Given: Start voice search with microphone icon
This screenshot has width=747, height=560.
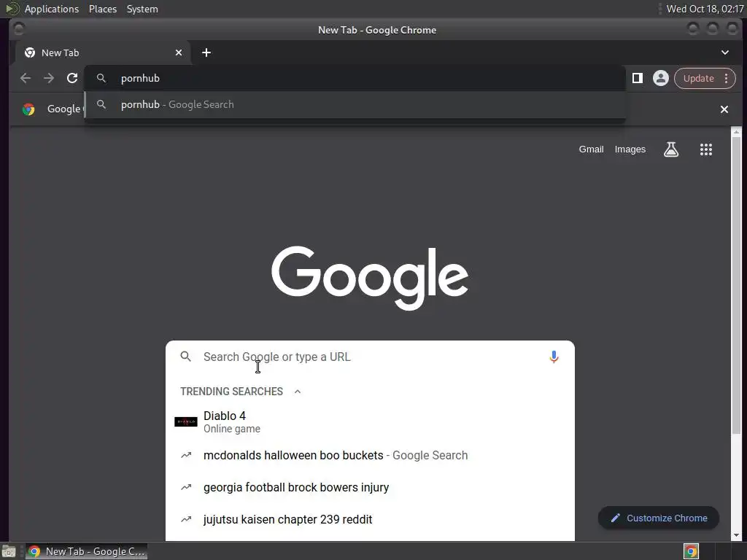Looking at the screenshot, I should pos(554,357).
